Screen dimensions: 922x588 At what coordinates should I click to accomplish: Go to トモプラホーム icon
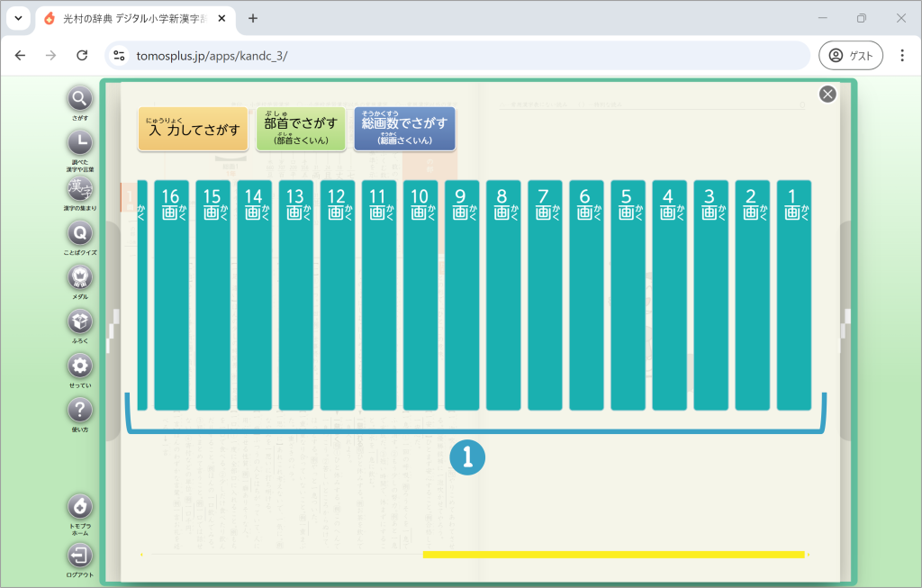tap(80, 506)
